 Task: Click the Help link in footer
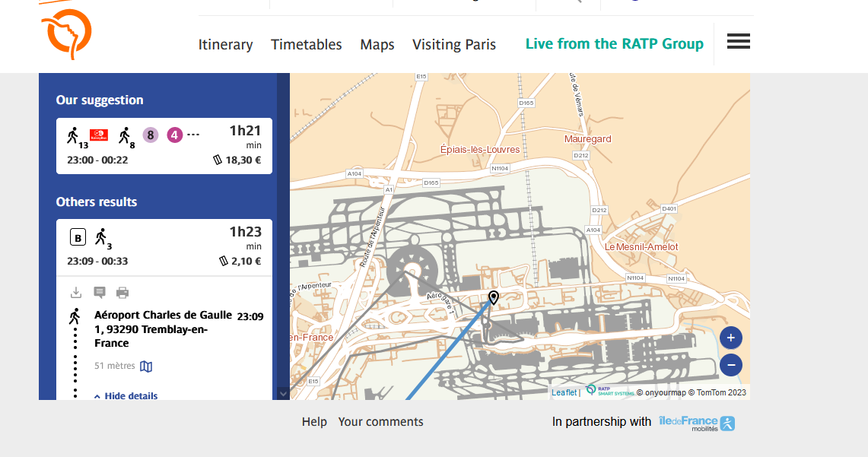tap(314, 421)
